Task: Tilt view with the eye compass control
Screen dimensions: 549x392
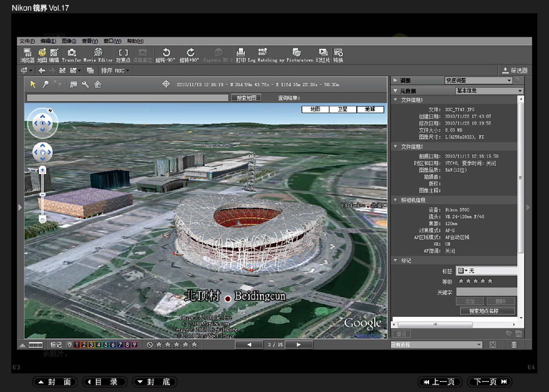Action: pos(43,123)
